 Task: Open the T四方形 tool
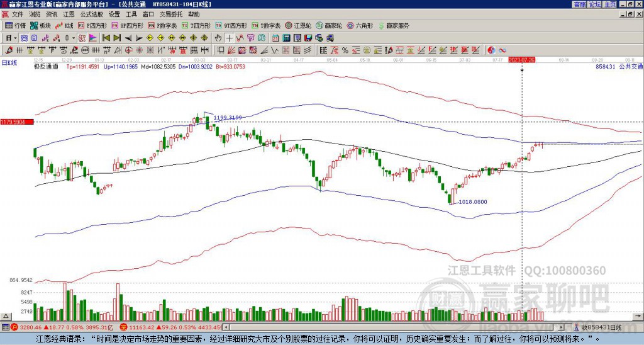click(x=196, y=25)
